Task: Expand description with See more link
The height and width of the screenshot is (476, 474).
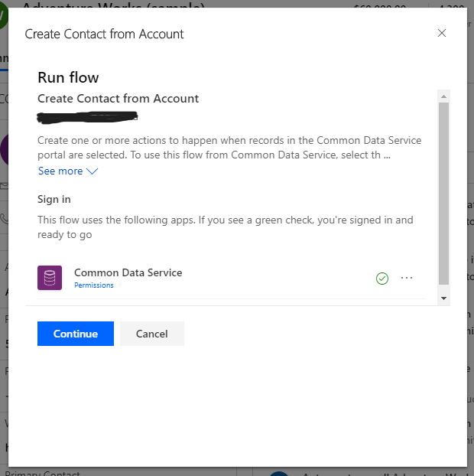Action: pos(60,171)
